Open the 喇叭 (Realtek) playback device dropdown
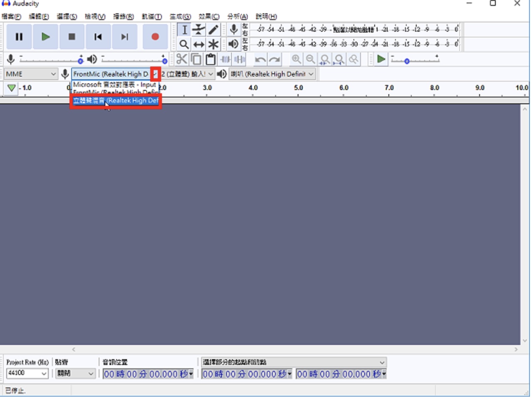The height and width of the screenshot is (400, 532). click(272, 74)
